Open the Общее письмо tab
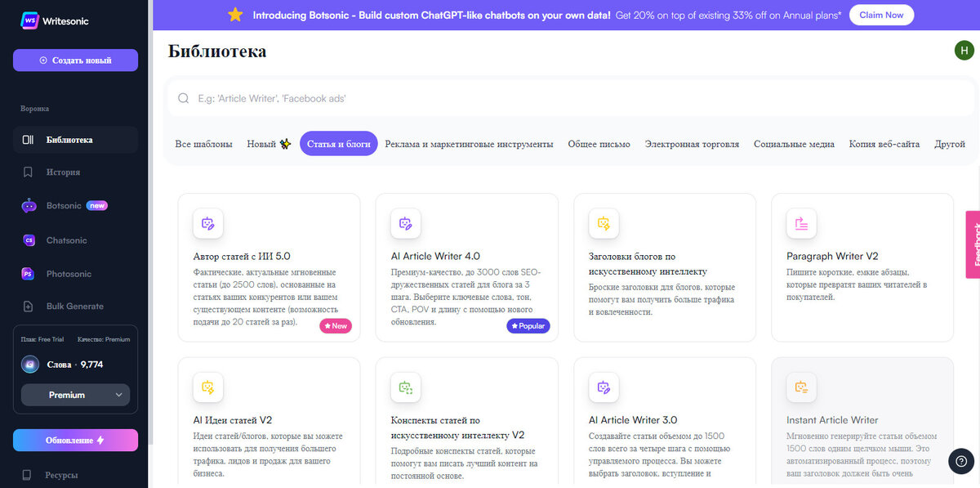980x488 pixels. pos(599,144)
